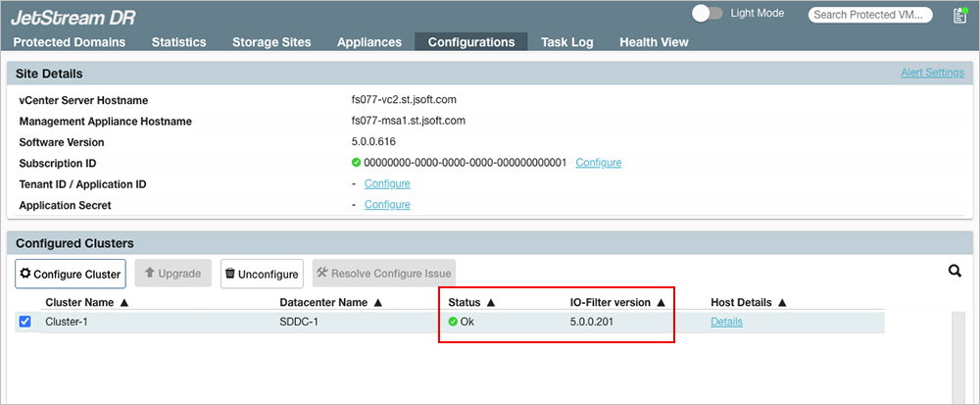Click the trash icon on Unconfigure
Screen dimensions: 980x405
point(230,274)
